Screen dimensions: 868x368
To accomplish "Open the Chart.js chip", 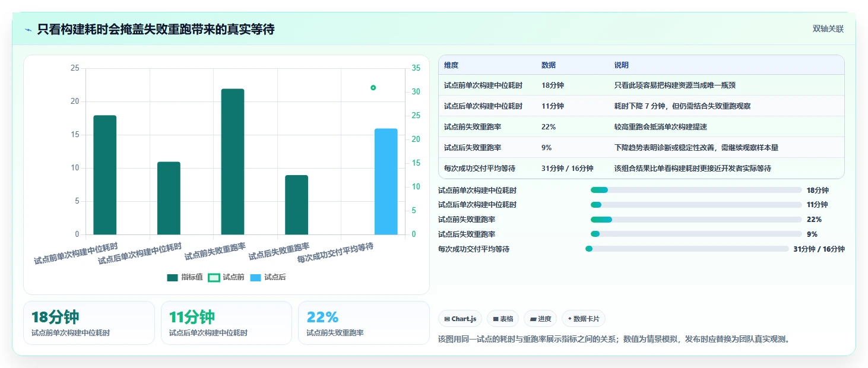I will pyautogui.click(x=460, y=319).
